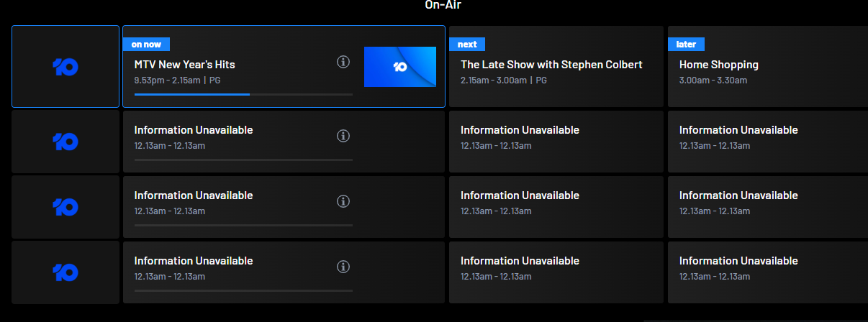Select third row's rightmost Information Unavailable card
Viewport: 868px width, 322px height.
768,206
